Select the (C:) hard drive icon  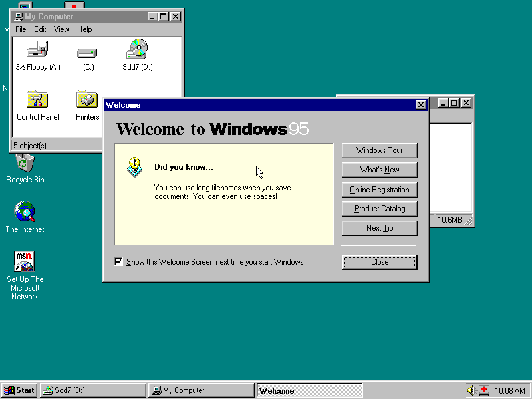tap(87, 53)
